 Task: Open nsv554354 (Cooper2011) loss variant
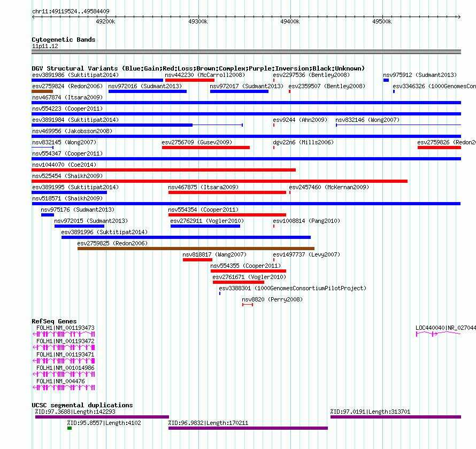pyautogui.click(x=227, y=215)
